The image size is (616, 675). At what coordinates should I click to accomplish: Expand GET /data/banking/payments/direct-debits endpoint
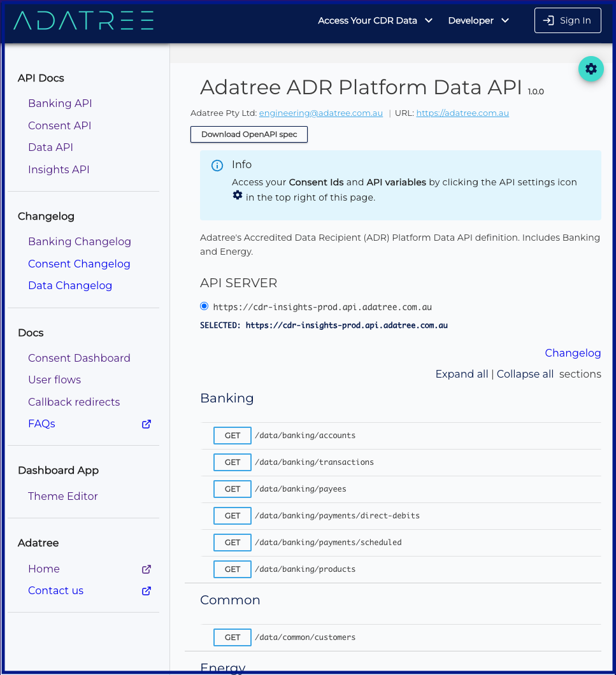pos(401,516)
